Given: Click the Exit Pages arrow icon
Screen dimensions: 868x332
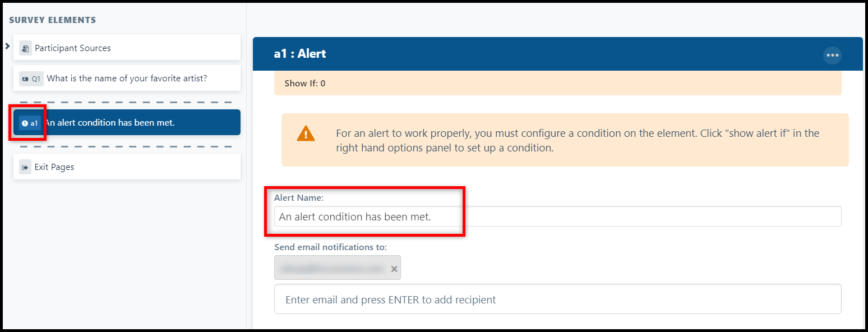Looking at the screenshot, I should [x=25, y=167].
